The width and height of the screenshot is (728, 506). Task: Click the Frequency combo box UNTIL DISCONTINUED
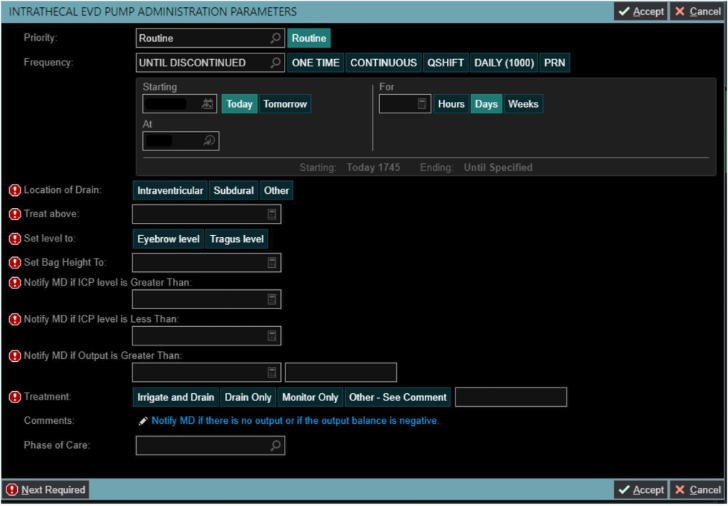pyautogui.click(x=210, y=63)
